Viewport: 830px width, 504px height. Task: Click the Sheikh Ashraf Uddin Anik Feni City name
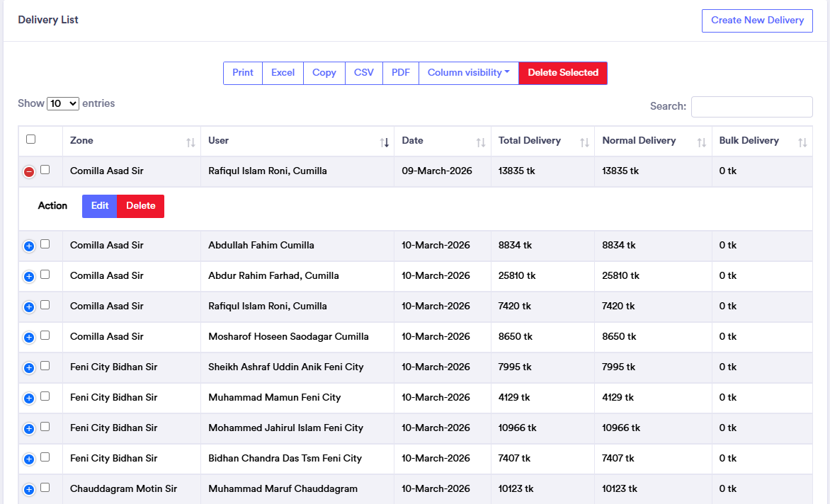coord(286,367)
